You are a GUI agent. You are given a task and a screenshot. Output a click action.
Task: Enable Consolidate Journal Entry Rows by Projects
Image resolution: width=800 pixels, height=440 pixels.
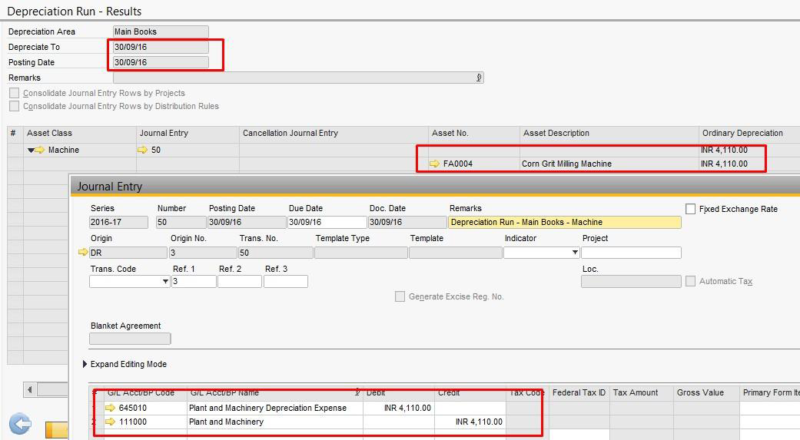pos(14,93)
